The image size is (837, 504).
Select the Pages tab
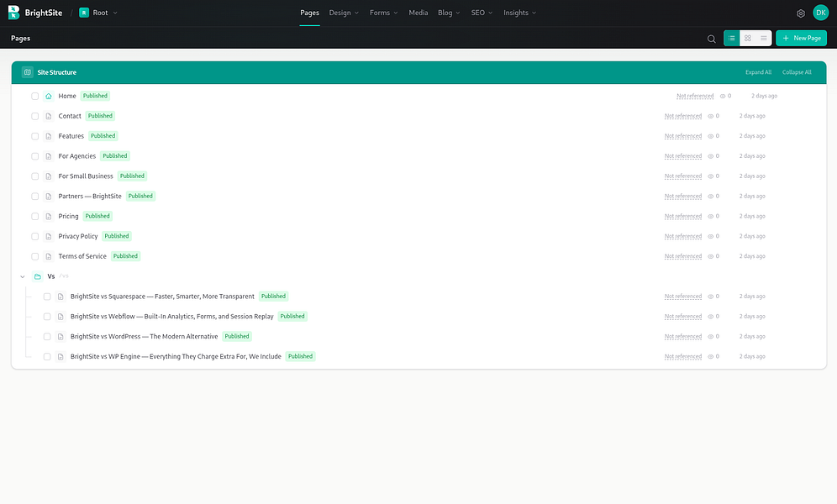coord(309,13)
